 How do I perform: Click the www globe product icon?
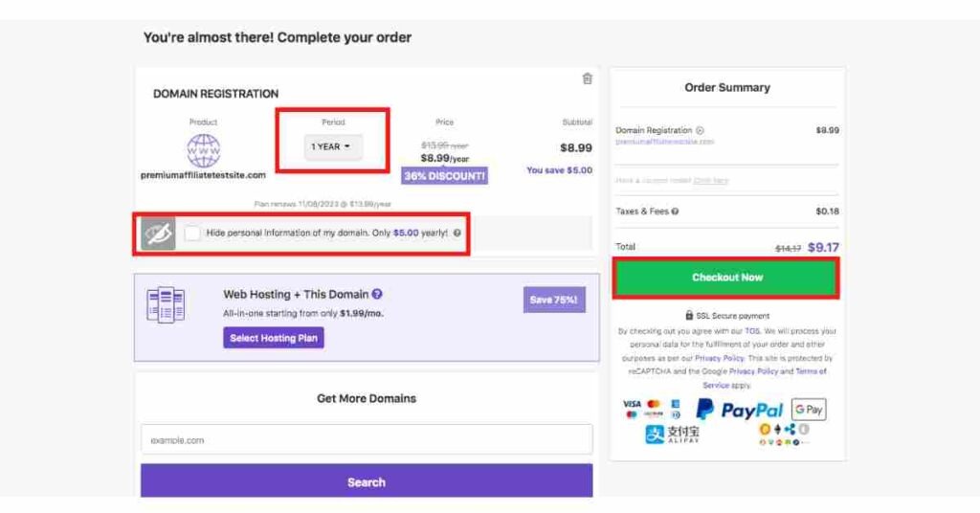203,150
